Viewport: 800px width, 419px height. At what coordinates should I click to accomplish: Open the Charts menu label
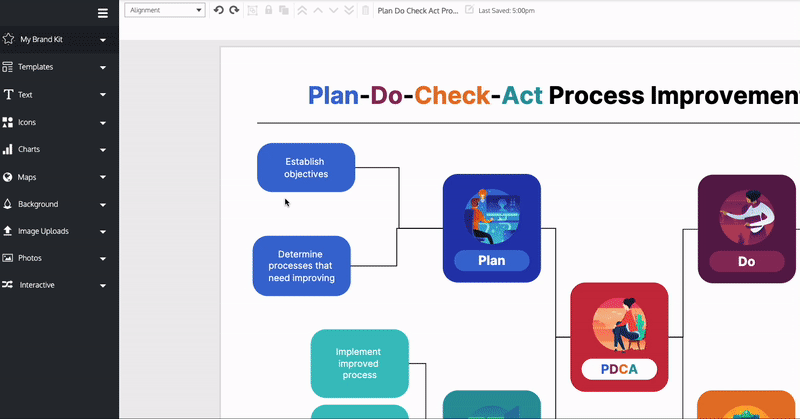click(29, 149)
